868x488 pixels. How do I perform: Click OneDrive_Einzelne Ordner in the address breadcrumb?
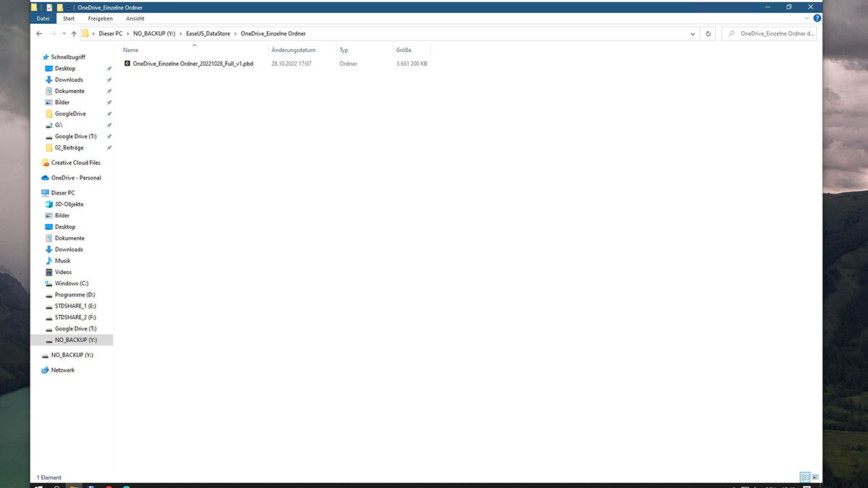[273, 33]
